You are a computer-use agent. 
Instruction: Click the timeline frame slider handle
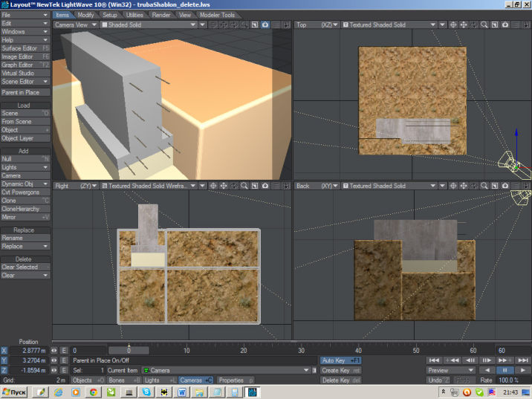(129, 350)
